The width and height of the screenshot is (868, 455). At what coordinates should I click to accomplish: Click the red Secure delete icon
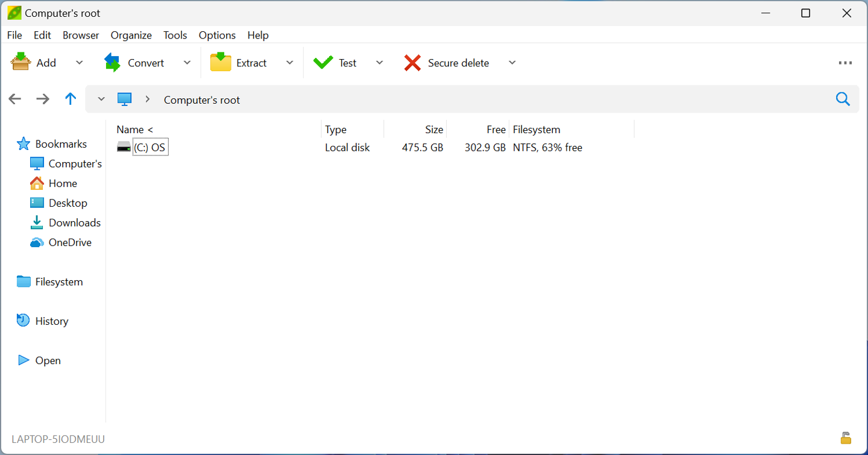(x=412, y=63)
